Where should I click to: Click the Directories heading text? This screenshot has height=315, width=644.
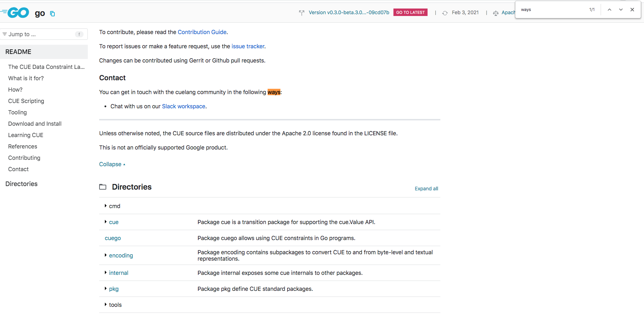point(132,187)
